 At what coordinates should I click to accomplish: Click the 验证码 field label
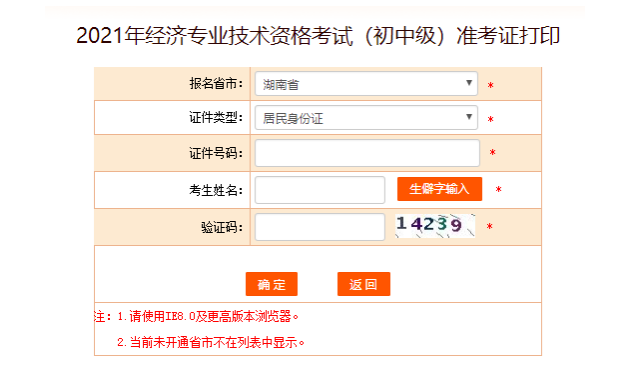point(222,227)
